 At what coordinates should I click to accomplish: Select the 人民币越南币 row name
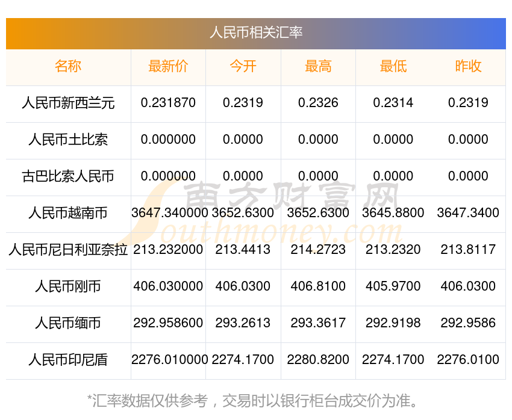(68, 213)
